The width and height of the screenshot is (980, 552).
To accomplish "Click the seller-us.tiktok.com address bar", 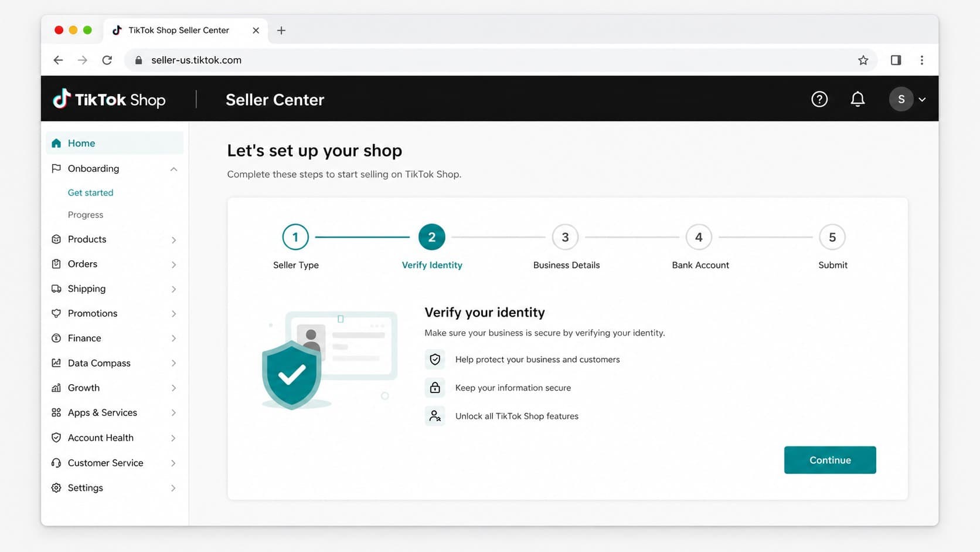I will 502,60.
